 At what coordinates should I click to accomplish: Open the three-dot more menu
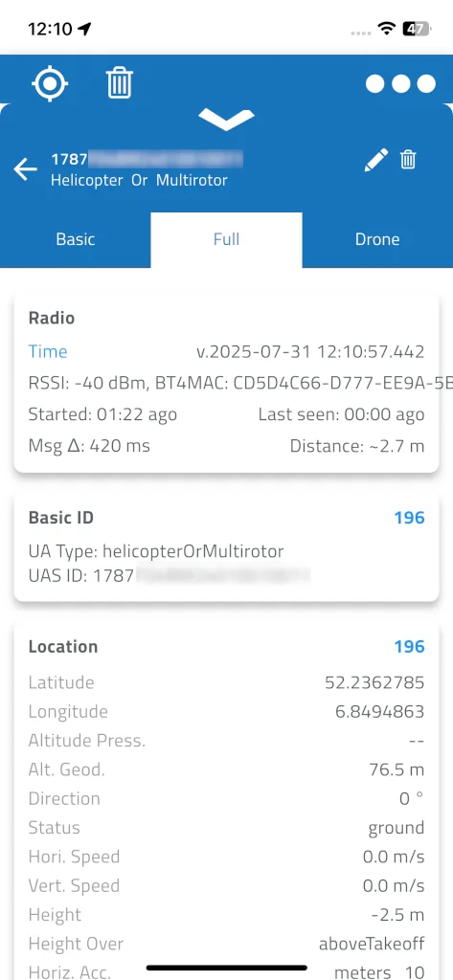[x=400, y=84]
